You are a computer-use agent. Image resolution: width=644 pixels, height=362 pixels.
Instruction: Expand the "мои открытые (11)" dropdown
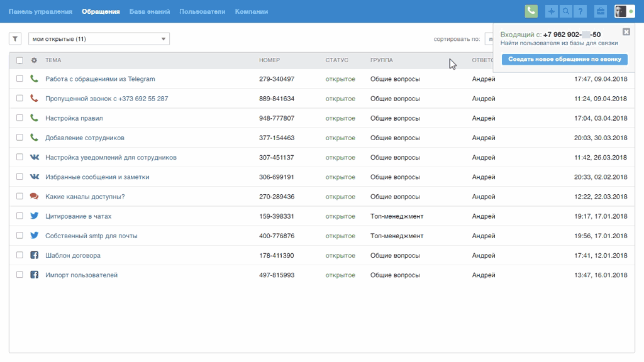pyautogui.click(x=99, y=39)
